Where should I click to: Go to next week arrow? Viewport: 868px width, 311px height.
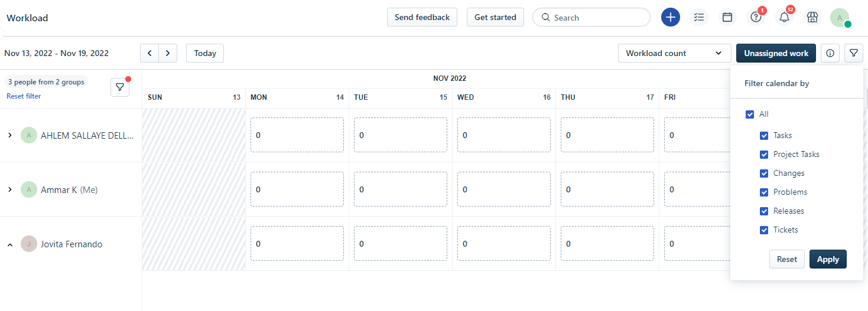pyautogui.click(x=168, y=53)
